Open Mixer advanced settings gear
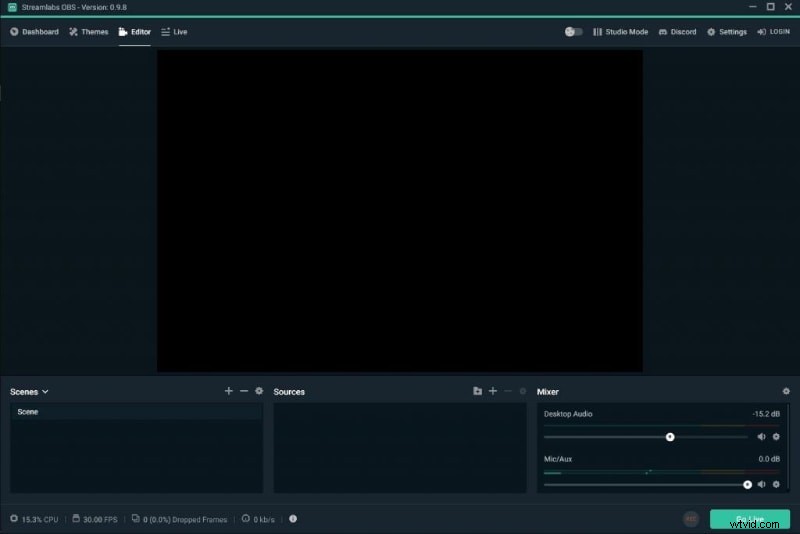 tap(786, 391)
